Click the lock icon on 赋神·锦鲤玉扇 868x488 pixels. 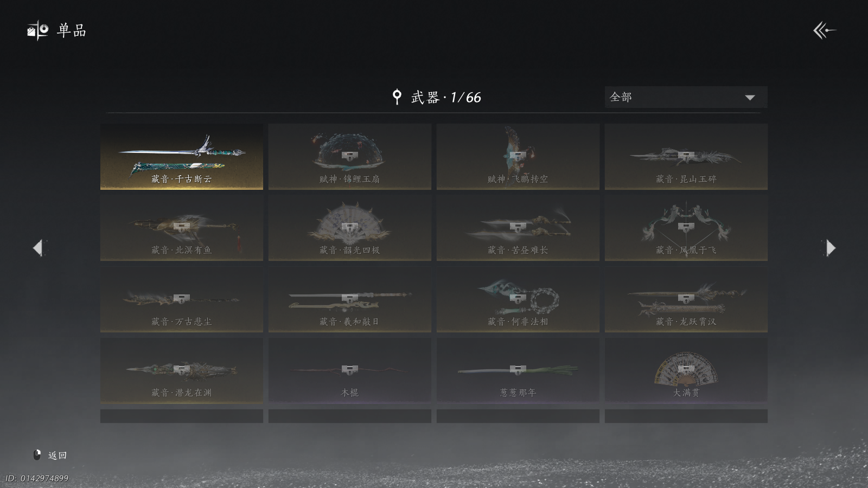pos(350,156)
